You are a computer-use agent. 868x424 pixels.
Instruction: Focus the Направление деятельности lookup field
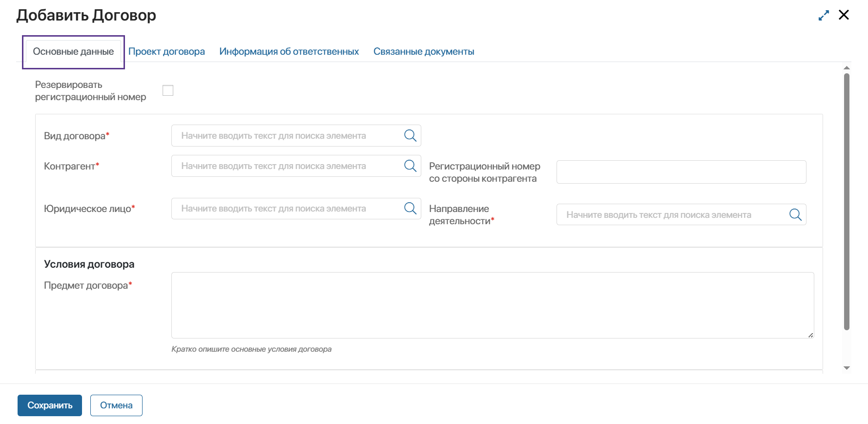674,215
